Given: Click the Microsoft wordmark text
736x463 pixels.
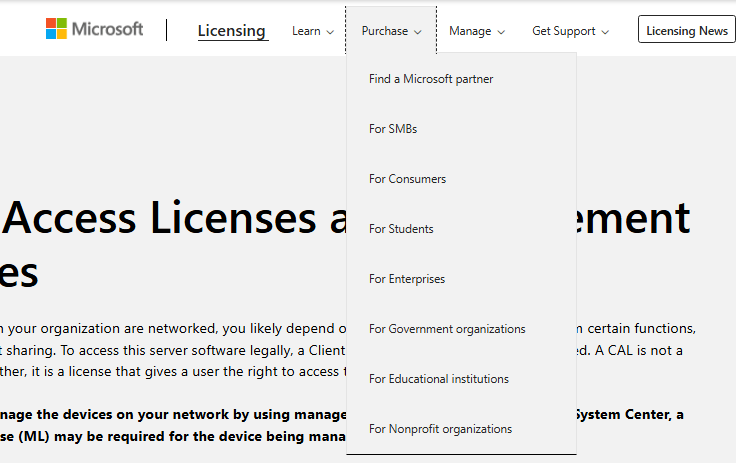Looking at the screenshot, I should point(107,29).
